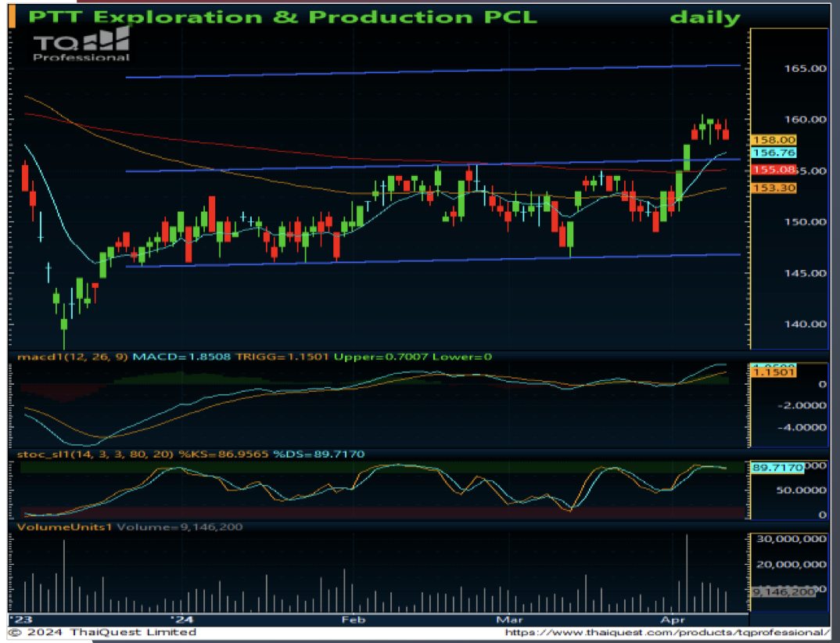
Task: Select the cyan 89.7170 tag on stochastic axis
Action: pyautogui.click(x=777, y=468)
